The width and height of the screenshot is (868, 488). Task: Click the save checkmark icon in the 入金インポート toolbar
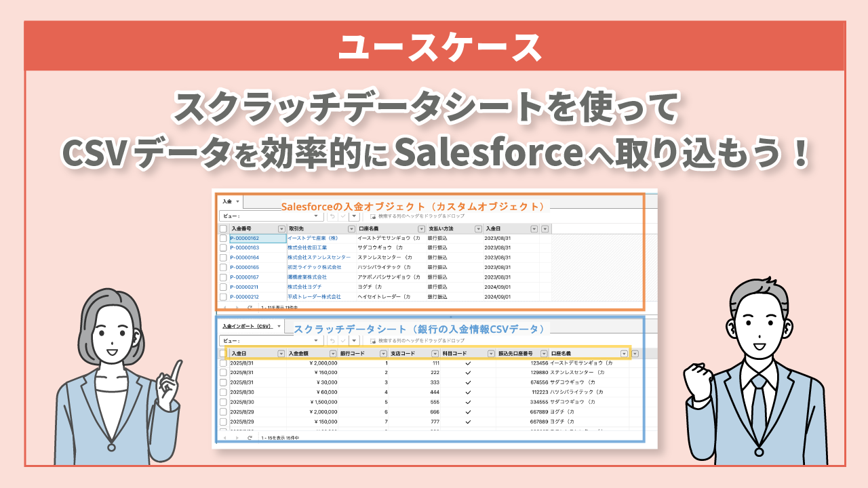(x=344, y=340)
